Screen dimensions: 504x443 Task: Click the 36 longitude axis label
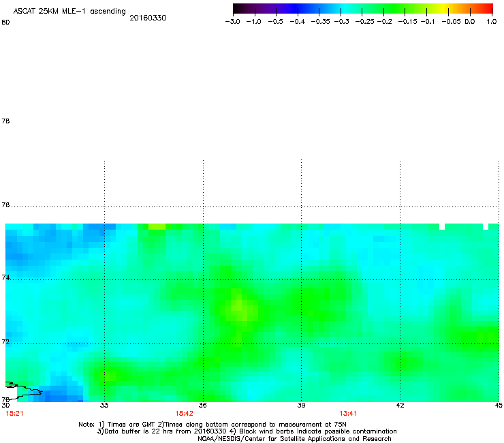pyautogui.click(x=203, y=406)
